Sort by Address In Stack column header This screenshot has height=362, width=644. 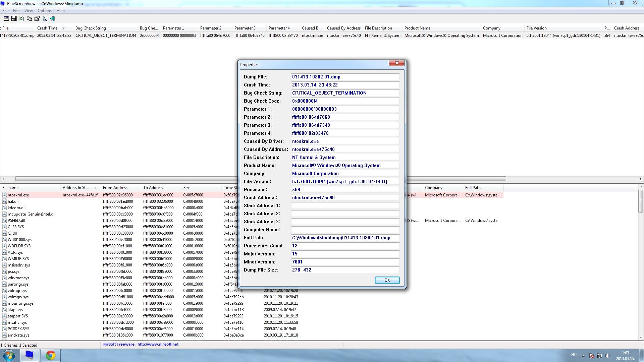(80, 188)
